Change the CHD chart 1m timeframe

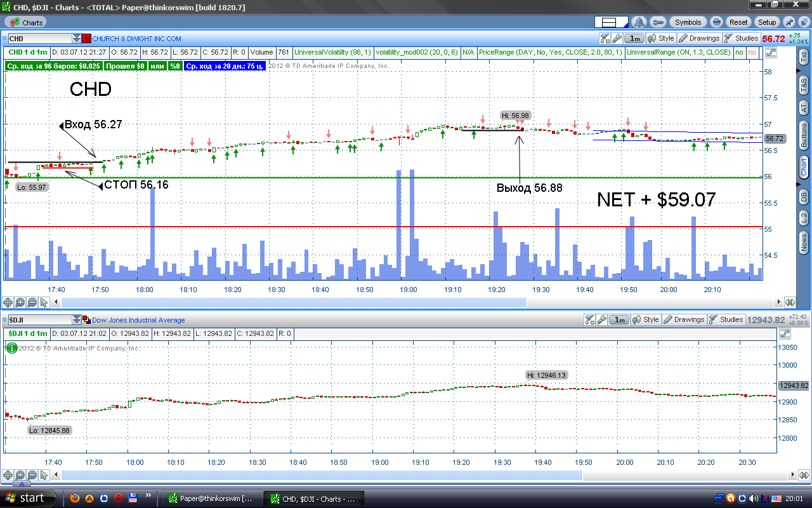[635, 39]
